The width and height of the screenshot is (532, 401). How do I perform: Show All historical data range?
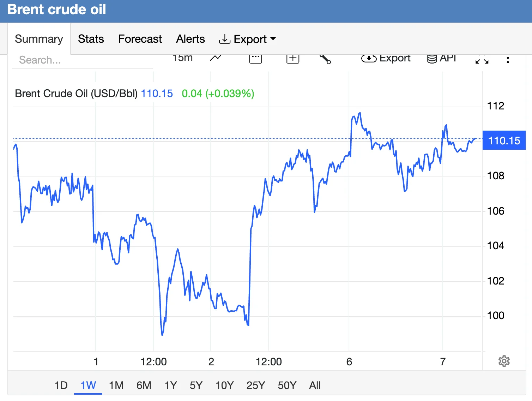point(315,385)
